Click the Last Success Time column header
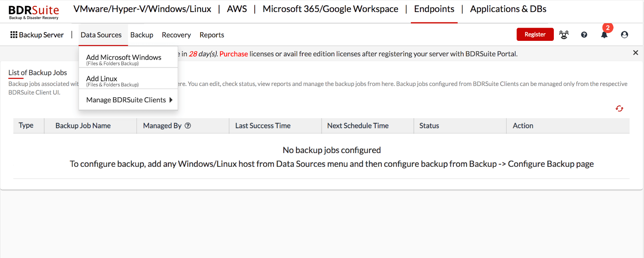Image resolution: width=644 pixels, height=258 pixels. (x=263, y=126)
